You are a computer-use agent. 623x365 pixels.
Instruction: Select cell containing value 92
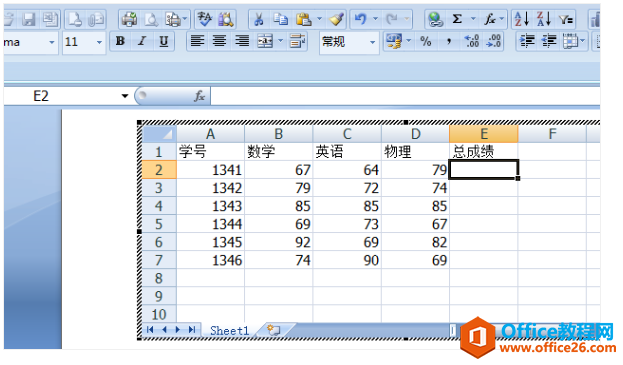pyautogui.click(x=279, y=242)
